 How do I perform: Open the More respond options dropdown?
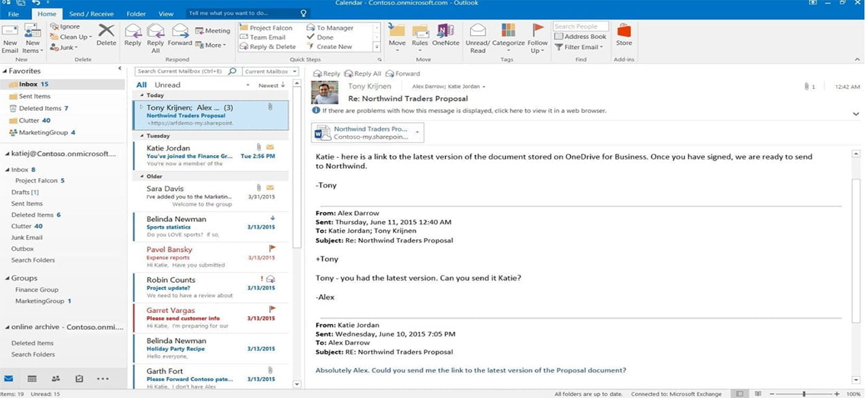[211, 45]
